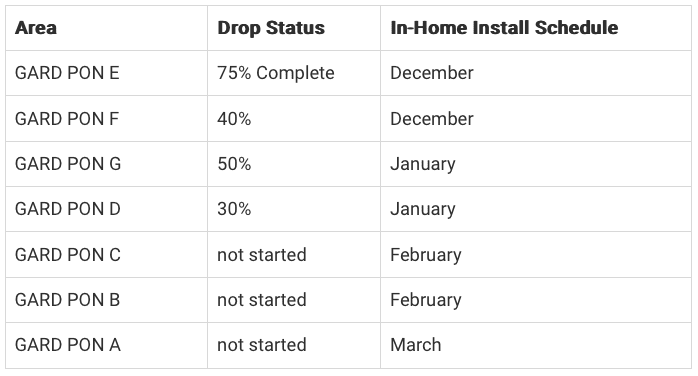Click the 30% drop status cell

(234, 209)
